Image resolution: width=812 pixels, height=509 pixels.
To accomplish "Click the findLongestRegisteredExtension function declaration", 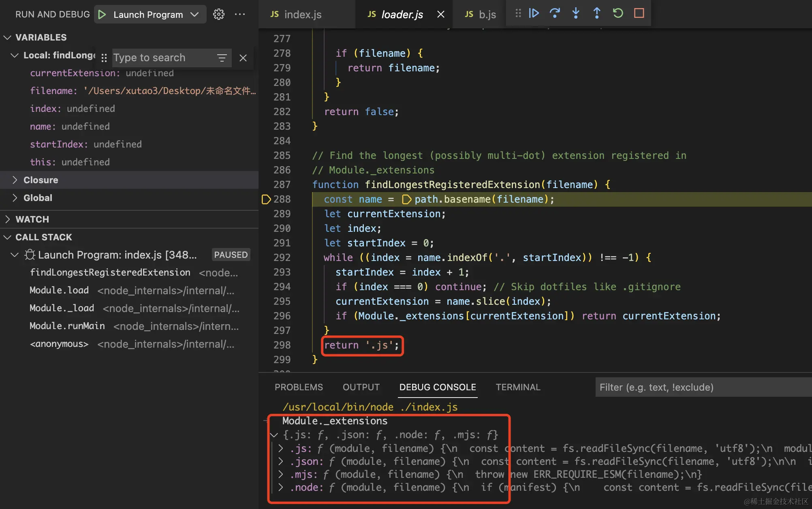I will click(x=461, y=185).
